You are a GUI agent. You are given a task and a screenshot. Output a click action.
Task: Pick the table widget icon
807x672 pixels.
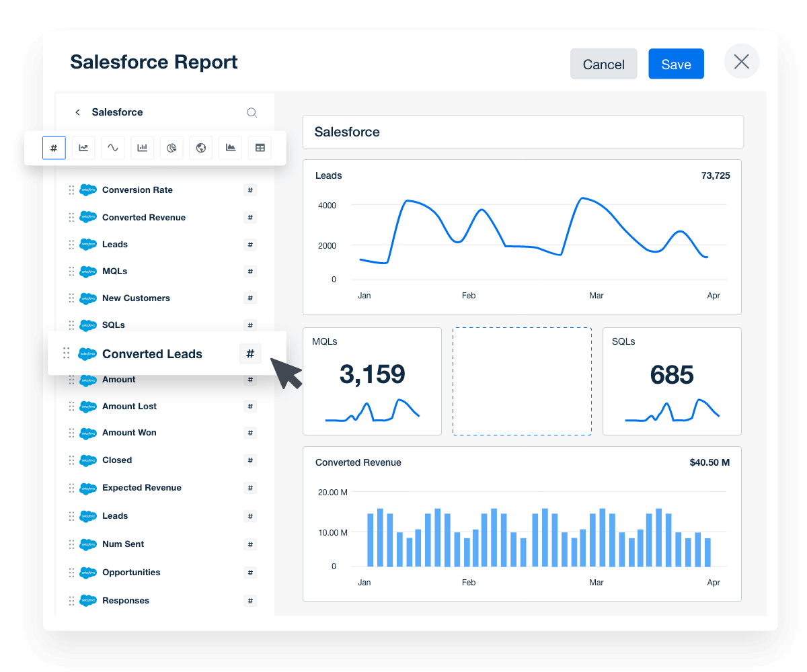coord(260,148)
